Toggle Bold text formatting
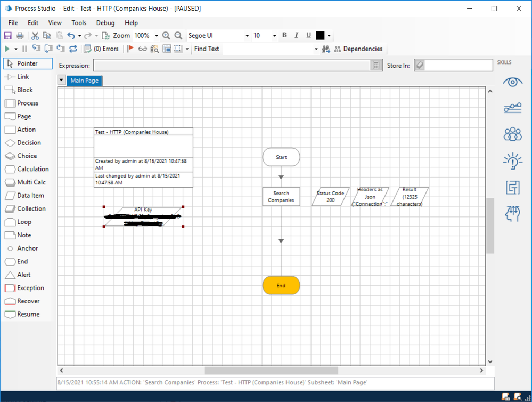 pos(284,36)
